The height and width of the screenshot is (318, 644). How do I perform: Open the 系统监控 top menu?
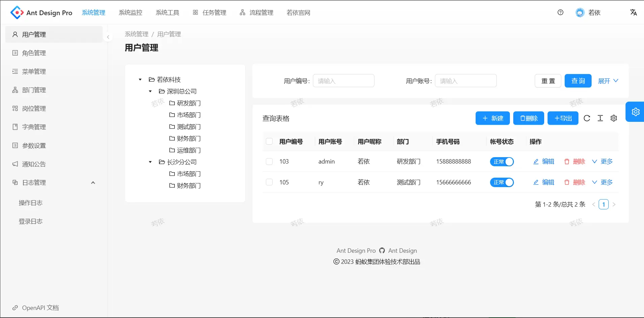click(x=130, y=12)
